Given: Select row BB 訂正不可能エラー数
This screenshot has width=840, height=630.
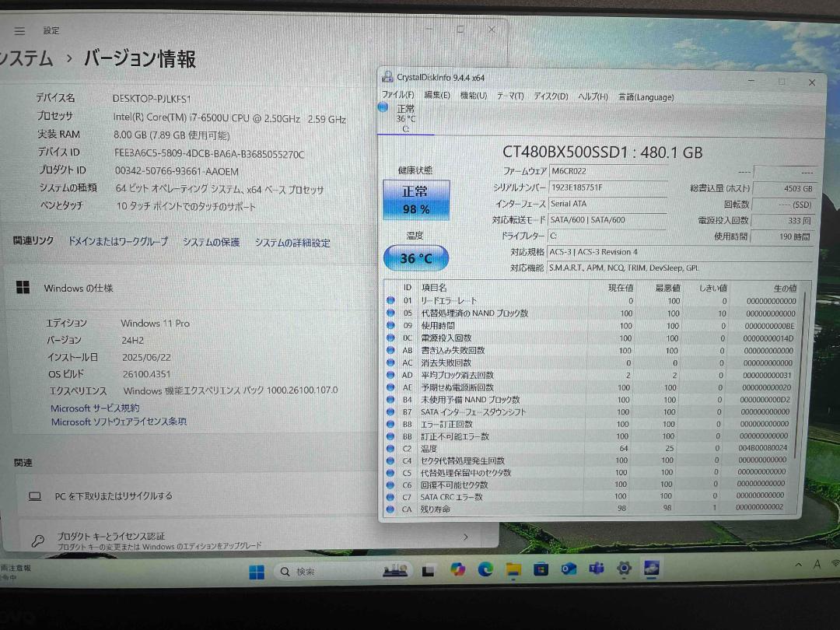Looking at the screenshot, I should (x=591, y=436).
